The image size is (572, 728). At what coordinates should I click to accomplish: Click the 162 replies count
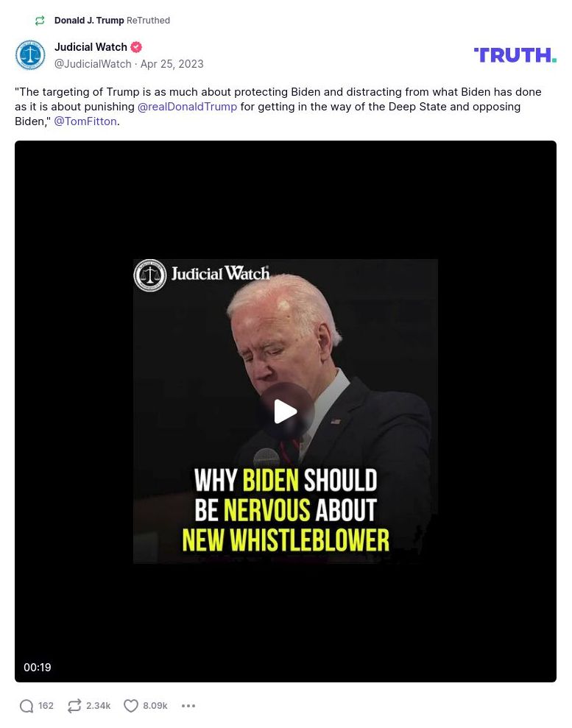(46, 706)
